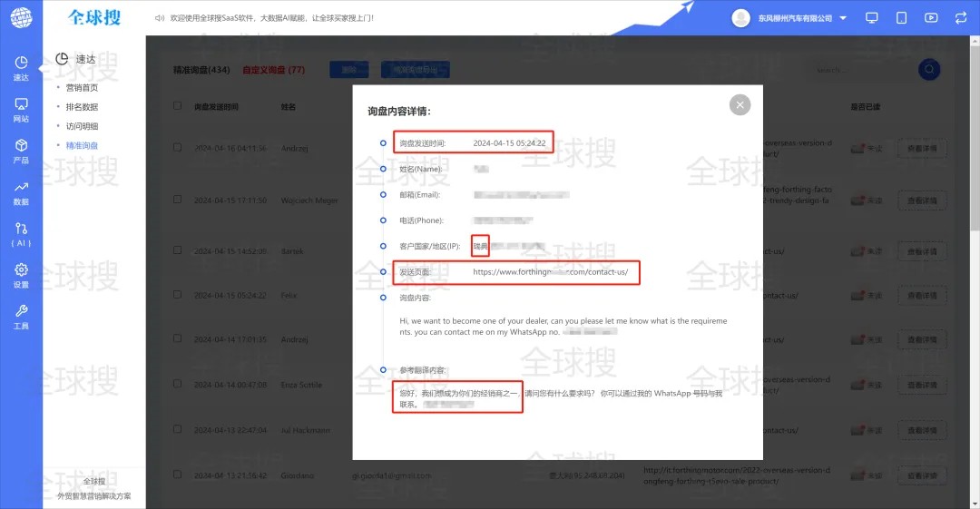Click the 姓名 column header
980x509 pixels.
coord(289,107)
